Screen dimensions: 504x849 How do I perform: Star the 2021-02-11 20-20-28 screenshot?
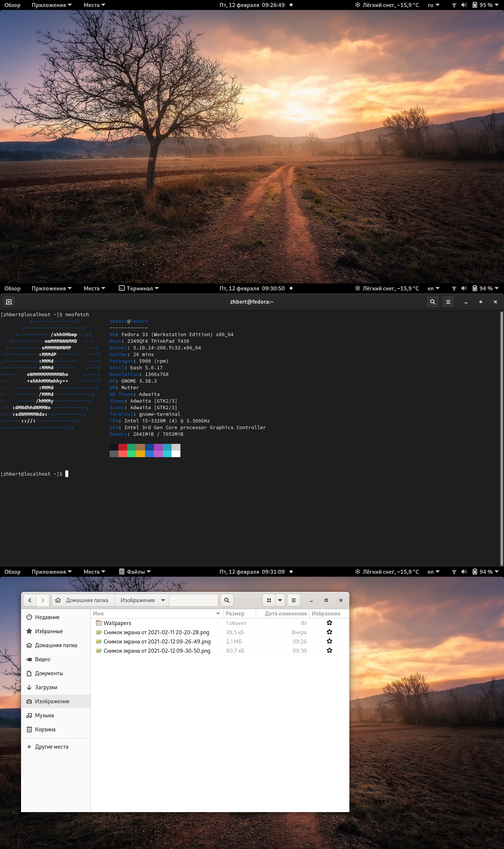tap(329, 632)
